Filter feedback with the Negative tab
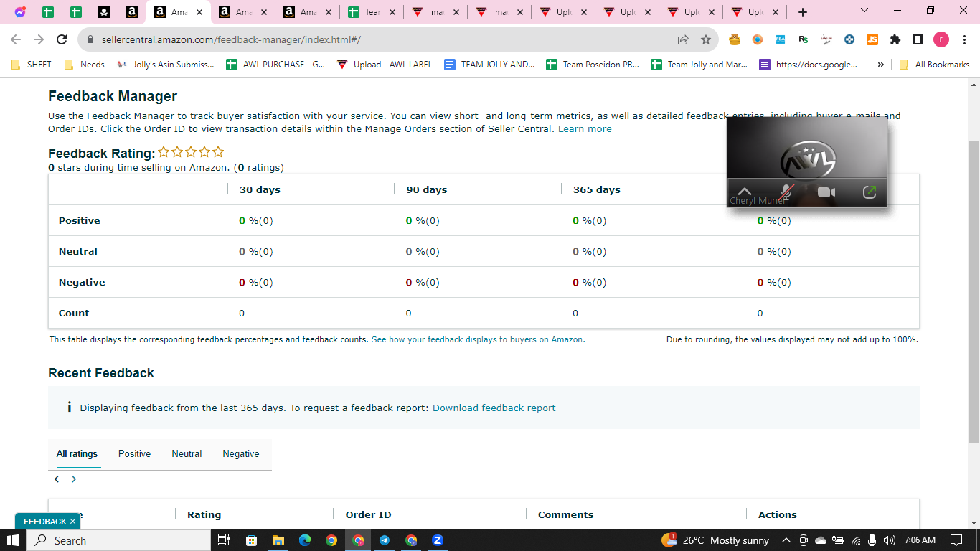The height and width of the screenshot is (551, 980). click(241, 453)
